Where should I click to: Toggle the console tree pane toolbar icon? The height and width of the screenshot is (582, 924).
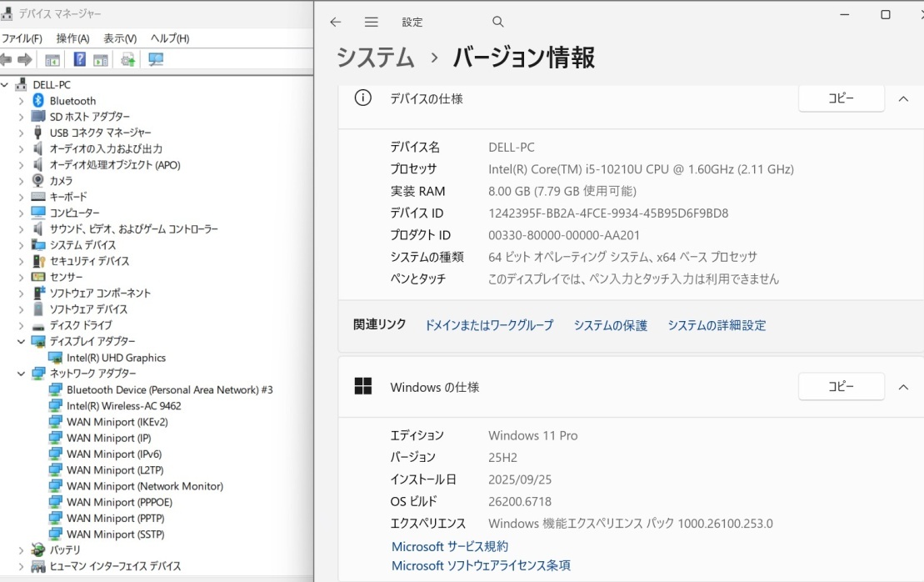(52, 59)
